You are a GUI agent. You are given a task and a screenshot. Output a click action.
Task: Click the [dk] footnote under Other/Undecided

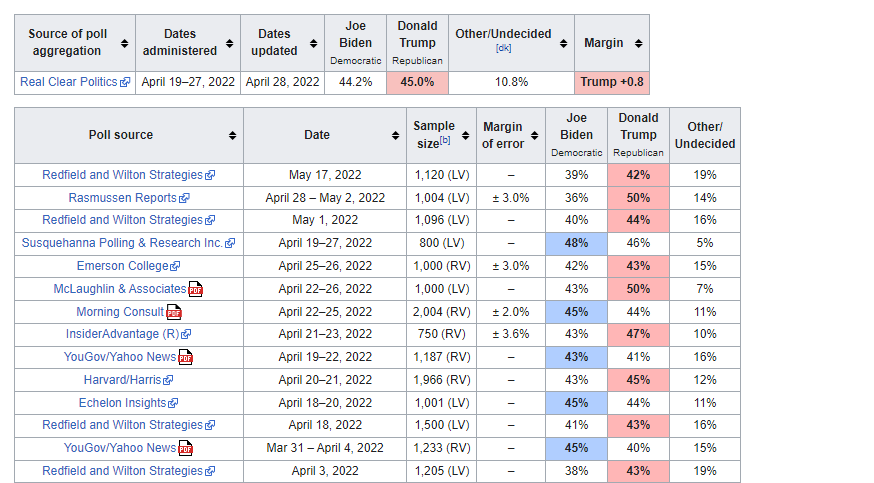(x=503, y=49)
